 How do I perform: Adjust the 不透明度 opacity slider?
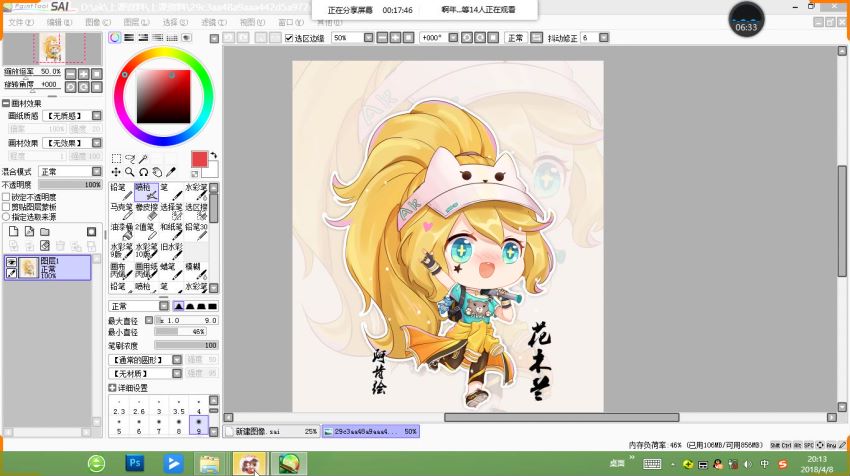point(70,185)
